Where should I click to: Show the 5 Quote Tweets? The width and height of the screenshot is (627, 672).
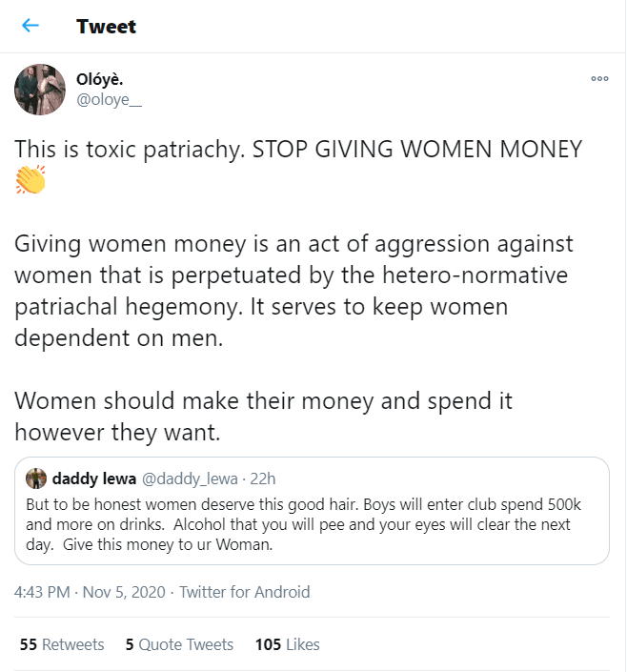pos(179,644)
